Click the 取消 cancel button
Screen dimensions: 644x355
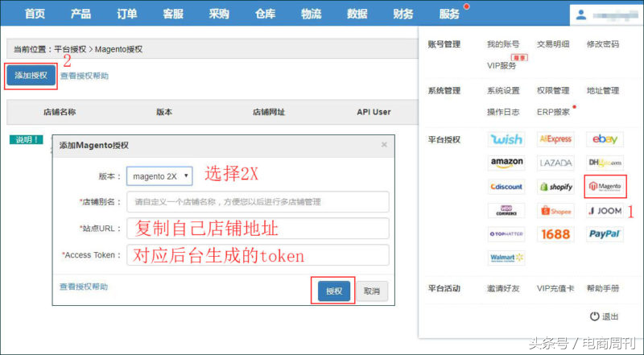372,291
